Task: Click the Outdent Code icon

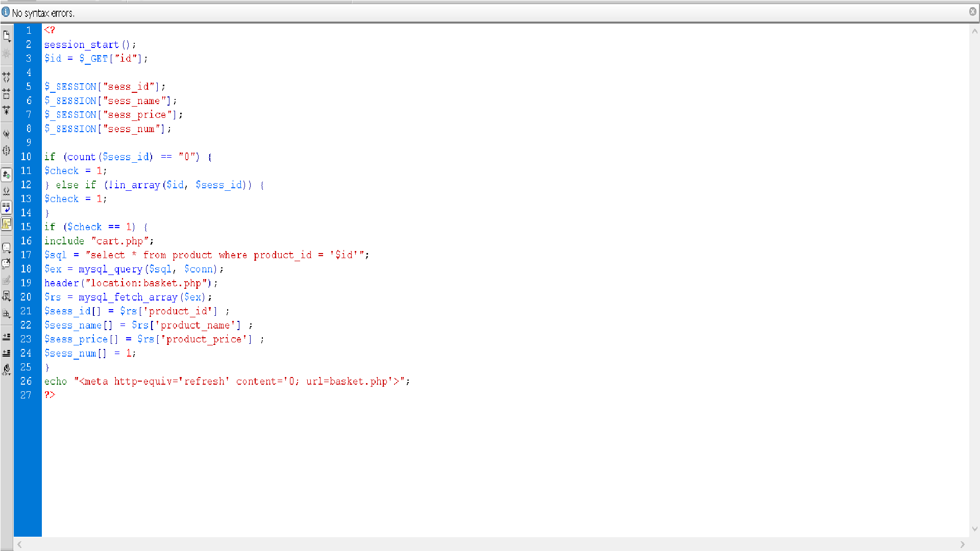Action: point(7,353)
